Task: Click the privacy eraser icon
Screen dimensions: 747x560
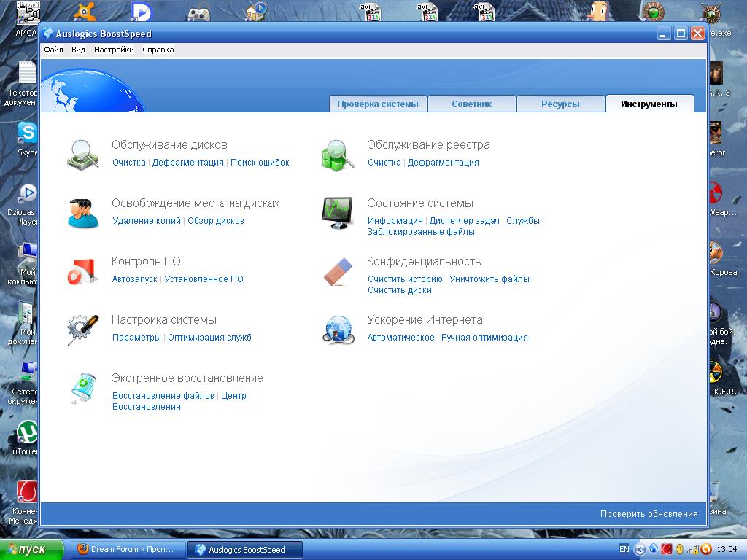Action: [338, 271]
